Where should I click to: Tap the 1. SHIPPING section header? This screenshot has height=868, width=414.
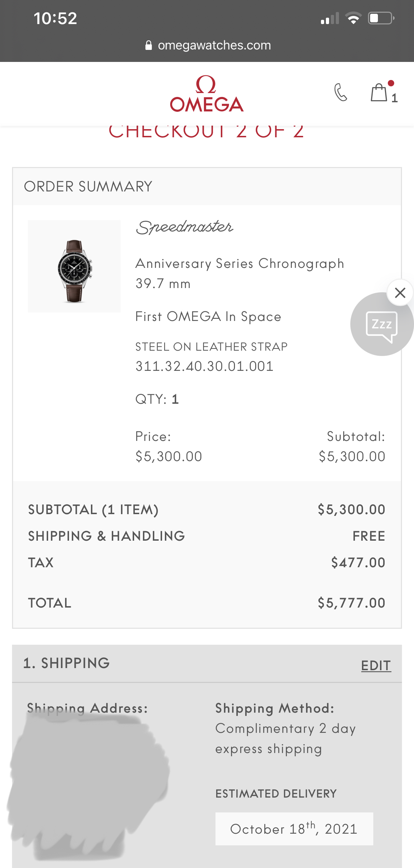67,663
